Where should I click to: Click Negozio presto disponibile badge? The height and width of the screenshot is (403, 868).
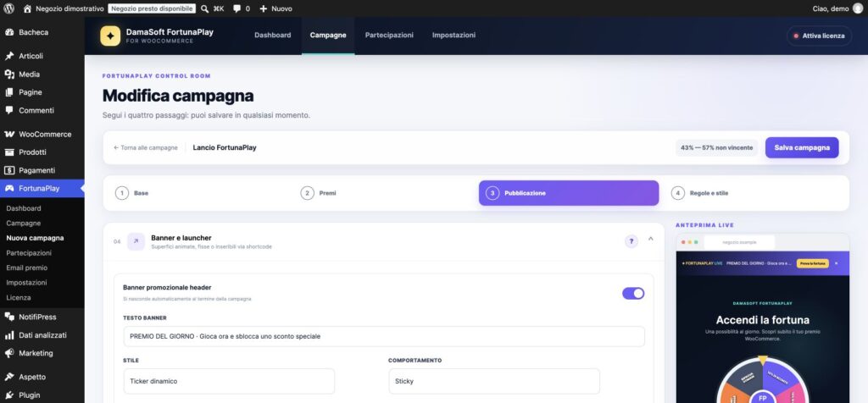[x=152, y=8]
